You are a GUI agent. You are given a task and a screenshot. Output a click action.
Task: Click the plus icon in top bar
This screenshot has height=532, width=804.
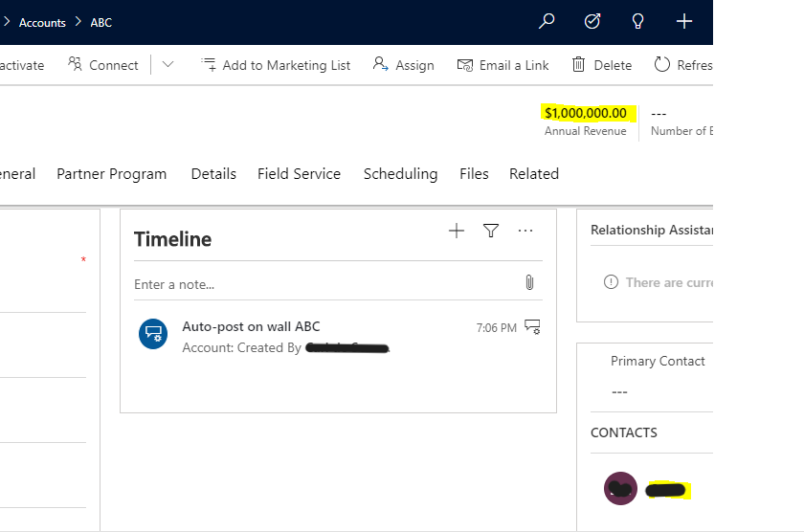click(684, 21)
